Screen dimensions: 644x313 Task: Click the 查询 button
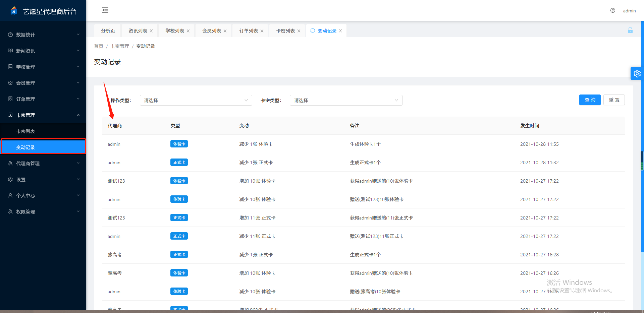coord(590,100)
